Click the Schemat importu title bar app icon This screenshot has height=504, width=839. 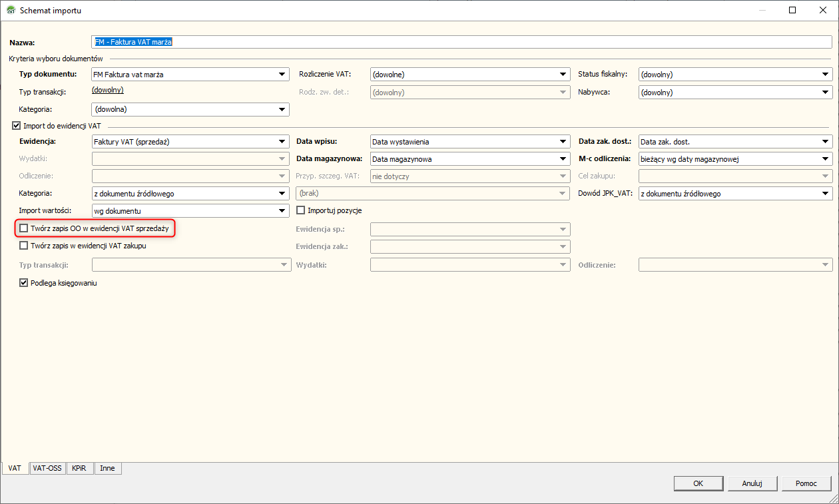[11, 11]
